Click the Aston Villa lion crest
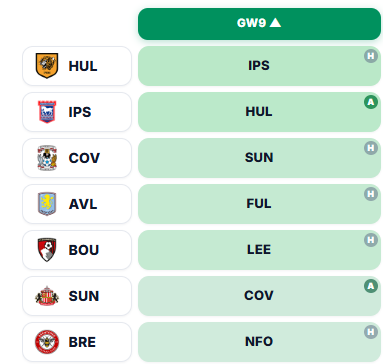The image size is (383, 364). click(47, 204)
